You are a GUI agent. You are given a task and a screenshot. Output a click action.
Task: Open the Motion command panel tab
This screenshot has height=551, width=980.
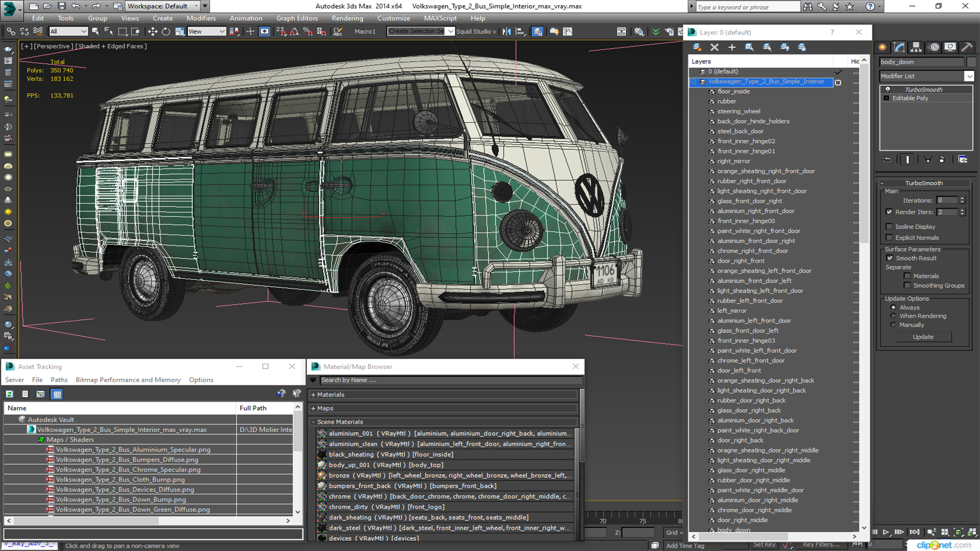click(934, 47)
